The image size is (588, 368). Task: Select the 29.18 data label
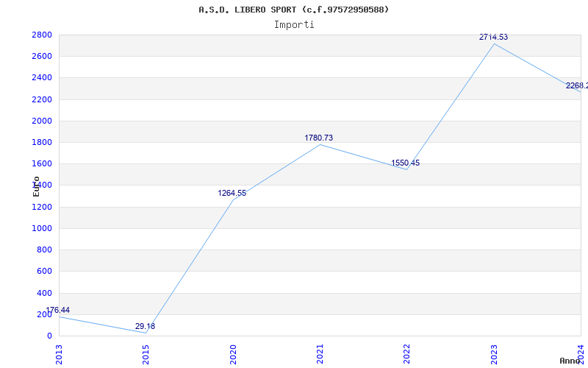[145, 326]
